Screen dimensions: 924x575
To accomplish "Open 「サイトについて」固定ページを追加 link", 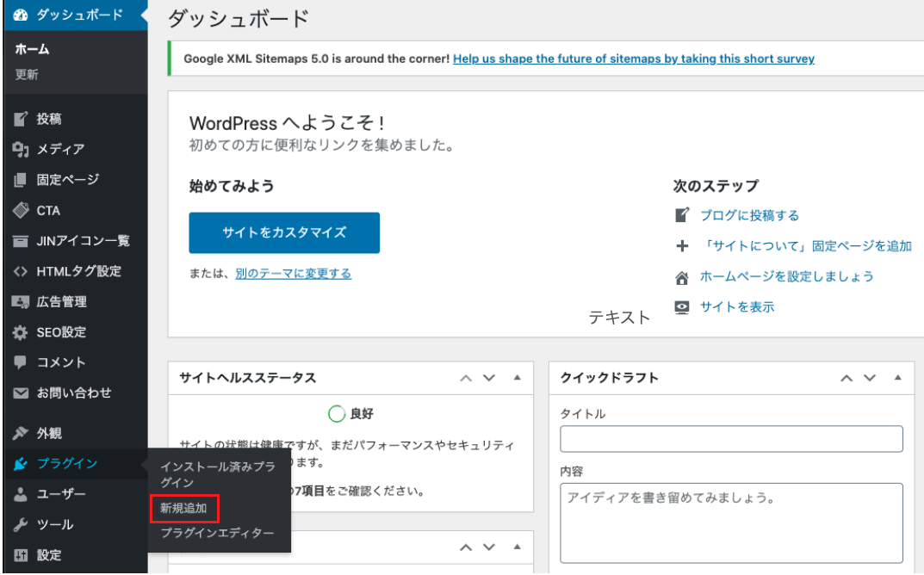I will click(806, 246).
